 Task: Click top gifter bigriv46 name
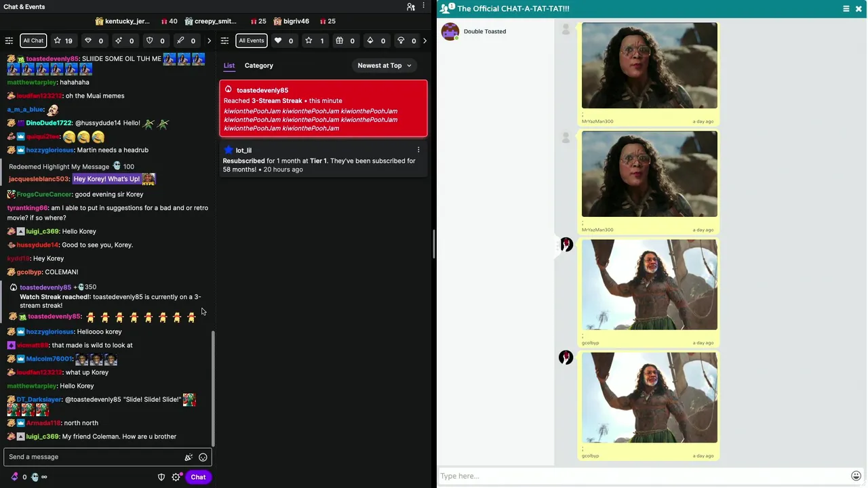(296, 21)
